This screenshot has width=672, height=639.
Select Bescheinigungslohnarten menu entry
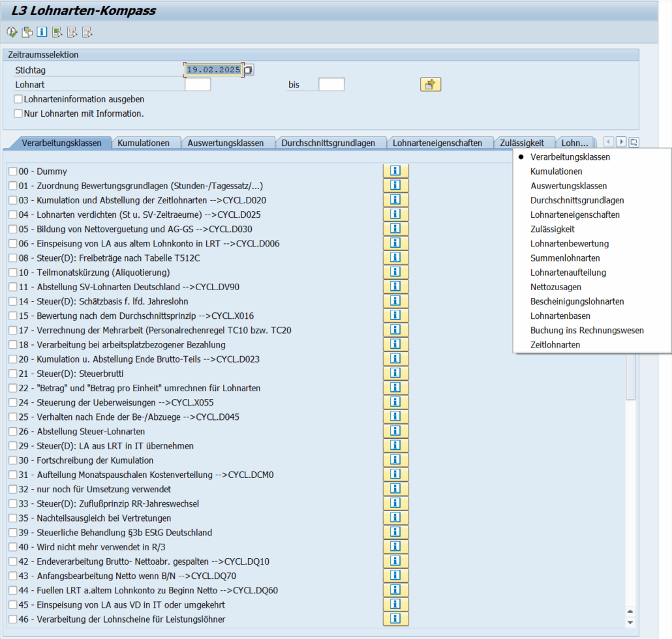coord(577,301)
